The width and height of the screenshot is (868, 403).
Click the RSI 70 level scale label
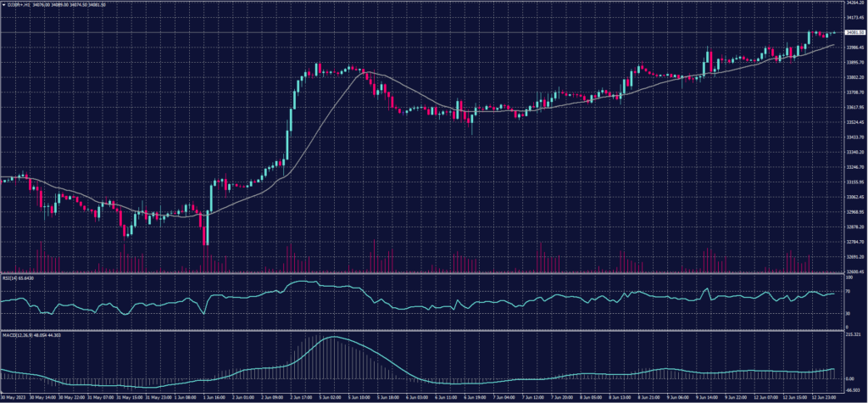tap(849, 291)
